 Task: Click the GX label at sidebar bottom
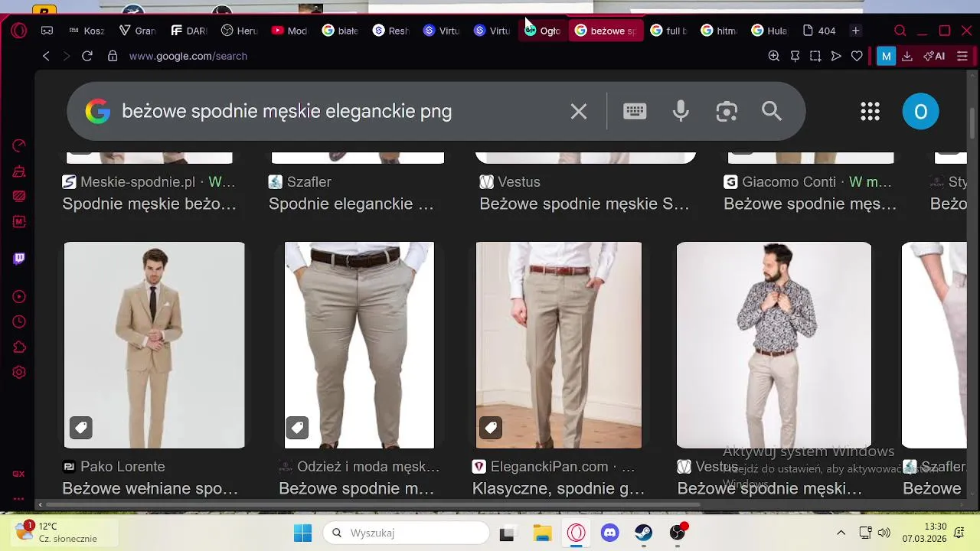point(18,474)
